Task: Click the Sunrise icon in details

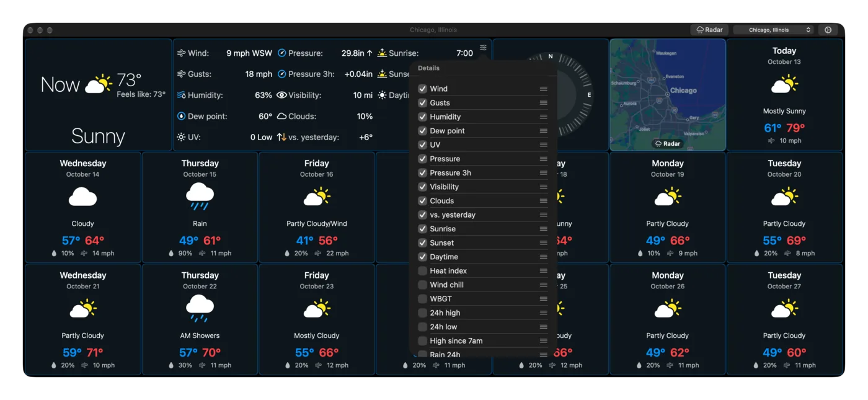Action: (x=382, y=53)
